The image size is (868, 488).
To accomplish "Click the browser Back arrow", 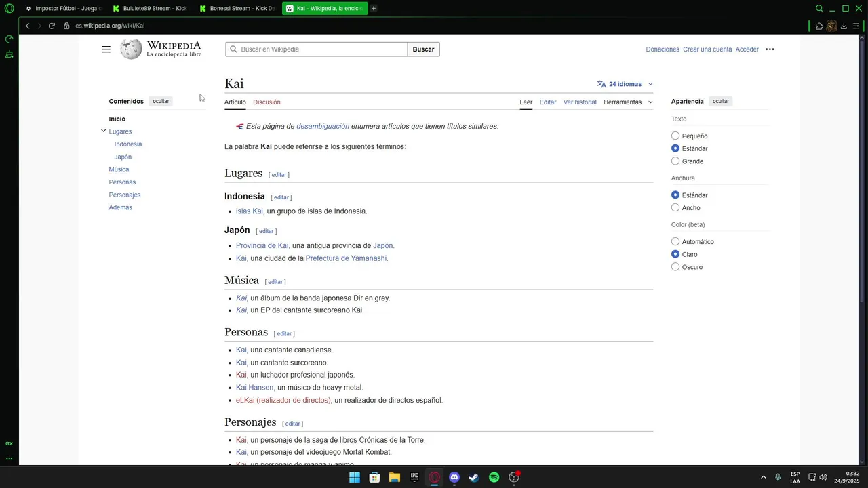I will point(27,26).
